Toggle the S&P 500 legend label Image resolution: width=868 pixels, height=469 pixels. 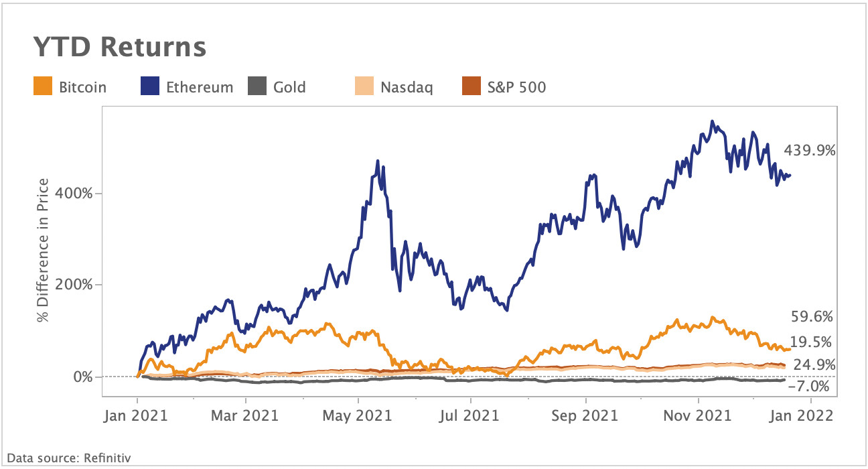tap(517, 87)
